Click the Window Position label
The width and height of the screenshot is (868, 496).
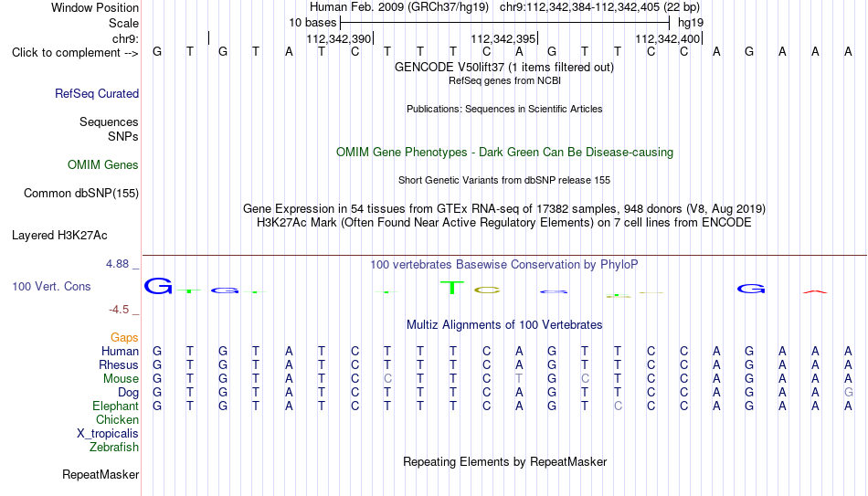[x=95, y=7]
